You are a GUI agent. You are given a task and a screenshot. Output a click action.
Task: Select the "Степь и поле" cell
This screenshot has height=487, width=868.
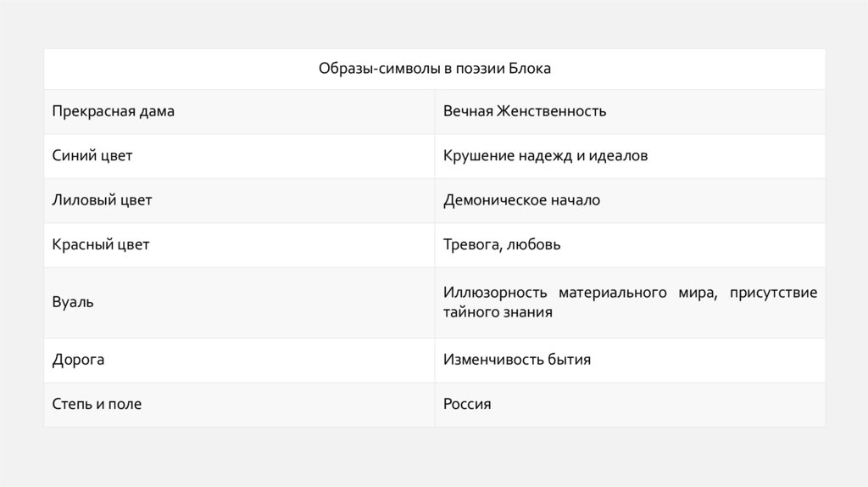[x=97, y=405]
